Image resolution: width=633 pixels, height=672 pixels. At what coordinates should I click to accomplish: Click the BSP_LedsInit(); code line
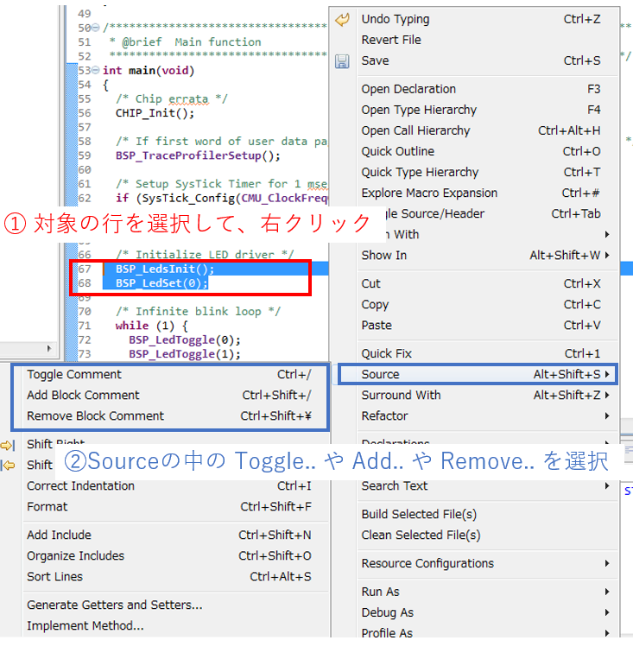coord(165,269)
